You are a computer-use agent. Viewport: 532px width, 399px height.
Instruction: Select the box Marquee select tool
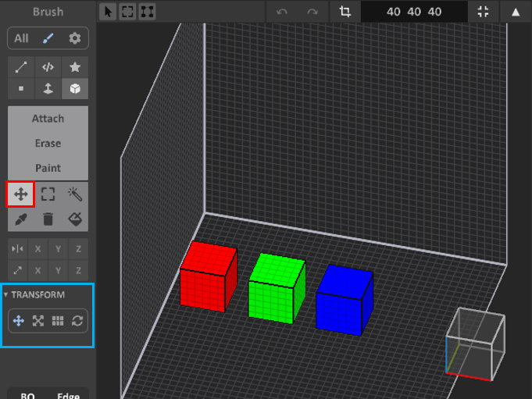48,194
